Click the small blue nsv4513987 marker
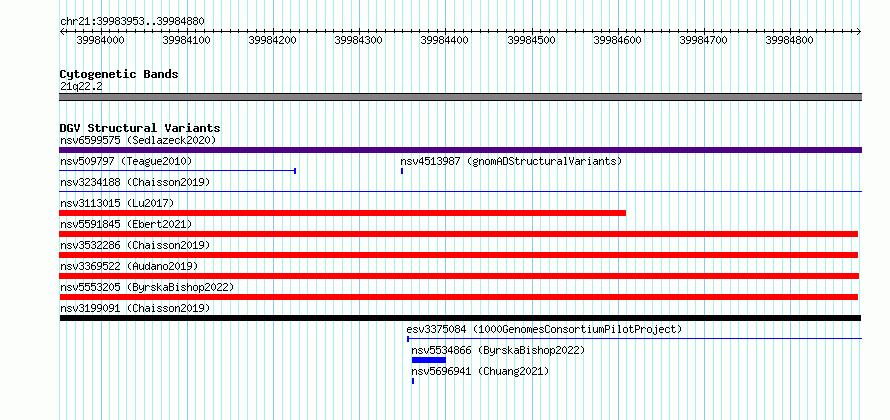 (402, 171)
